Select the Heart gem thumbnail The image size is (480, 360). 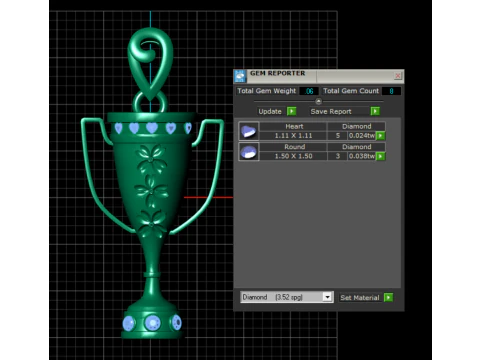pyautogui.click(x=249, y=131)
